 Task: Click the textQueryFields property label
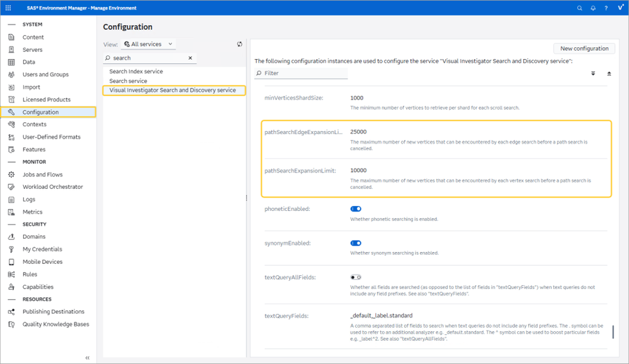(x=286, y=316)
